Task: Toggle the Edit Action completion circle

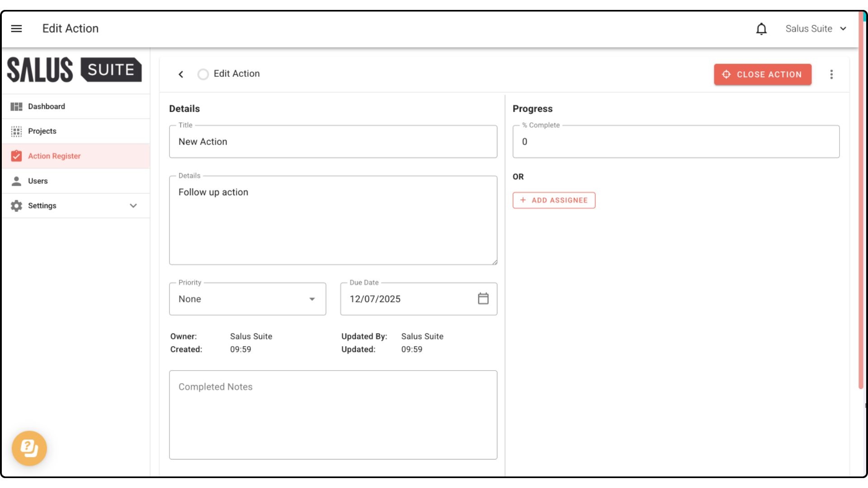Action: [203, 74]
